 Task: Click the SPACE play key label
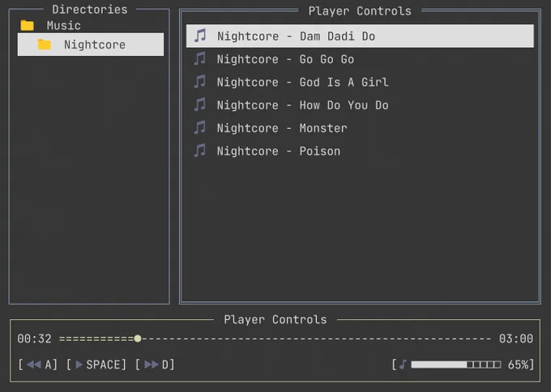coord(104,364)
